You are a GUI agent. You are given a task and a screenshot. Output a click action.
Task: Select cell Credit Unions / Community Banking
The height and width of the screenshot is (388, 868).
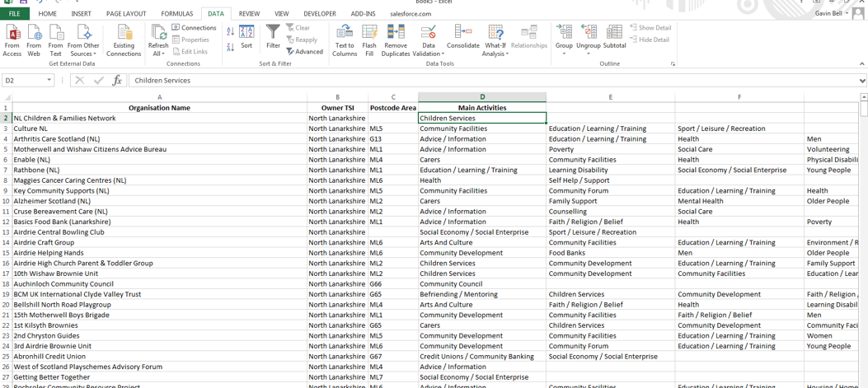click(482, 357)
